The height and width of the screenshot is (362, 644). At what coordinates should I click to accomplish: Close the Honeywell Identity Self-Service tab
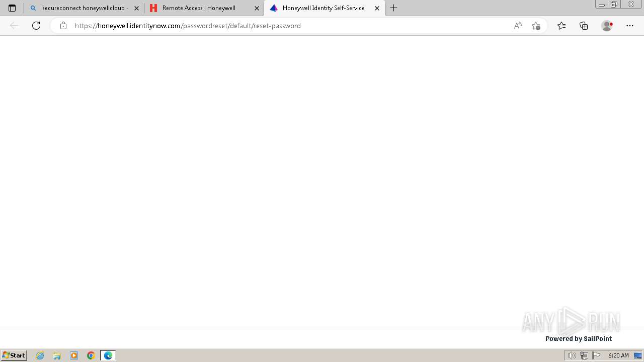pyautogui.click(x=377, y=8)
